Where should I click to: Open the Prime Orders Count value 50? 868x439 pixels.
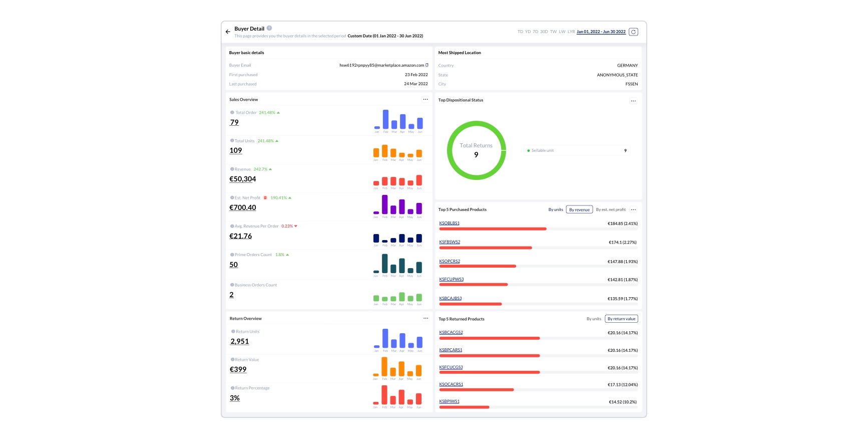pos(234,265)
